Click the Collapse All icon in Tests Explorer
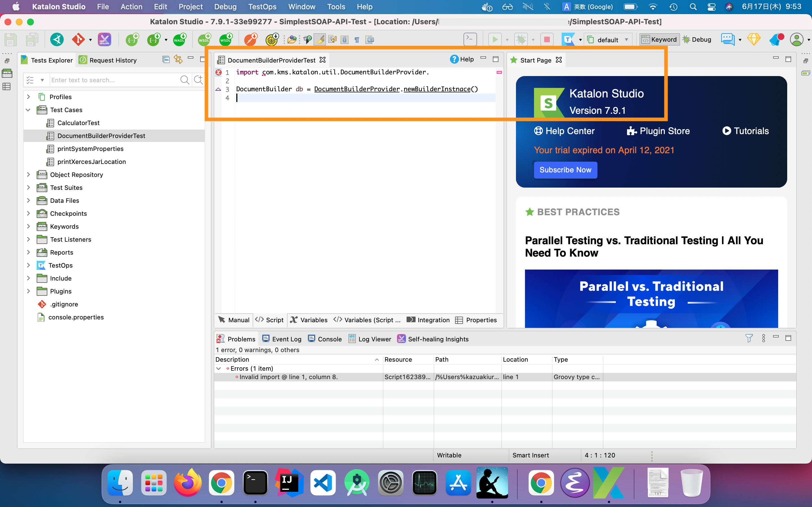Screen dimensions: 812x507 pyautogui.click(x=166, y=60)
